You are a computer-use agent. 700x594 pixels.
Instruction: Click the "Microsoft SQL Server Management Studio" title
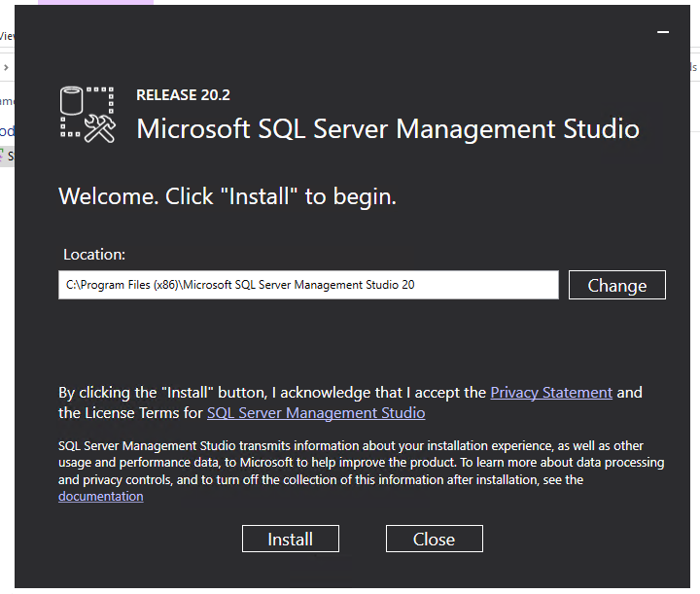click(x=388, y=129)
